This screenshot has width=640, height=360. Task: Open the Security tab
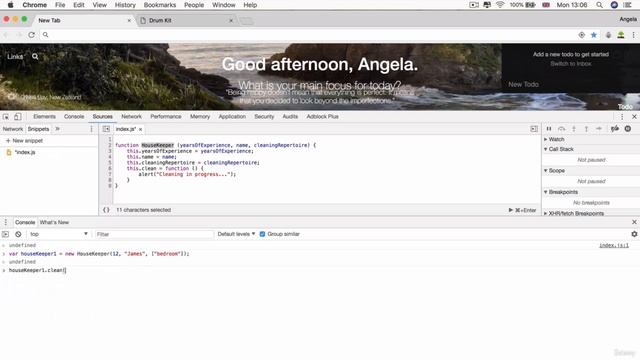coord(264,117)
